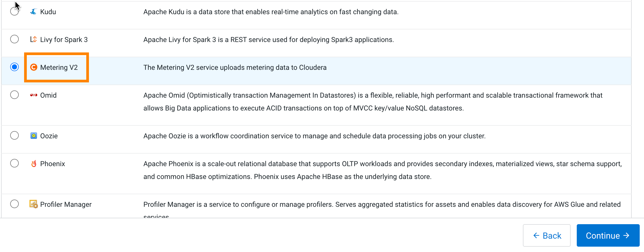This screenshot has height=252, width=644.
Task: Click the Kudu service icon
Action: pyautogui.click(x=33, y=12)
